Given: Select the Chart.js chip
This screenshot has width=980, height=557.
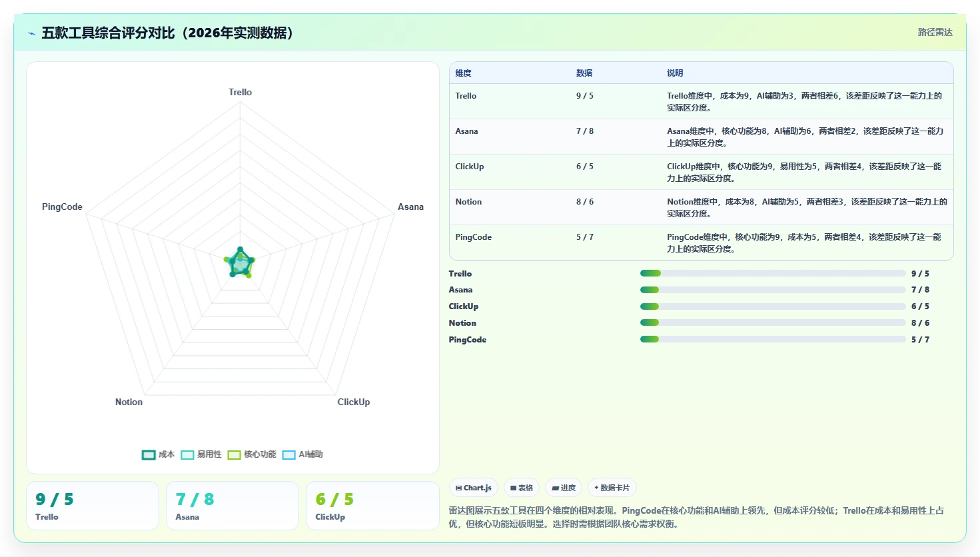Looking at the screenshot, I should coord(474,488).
